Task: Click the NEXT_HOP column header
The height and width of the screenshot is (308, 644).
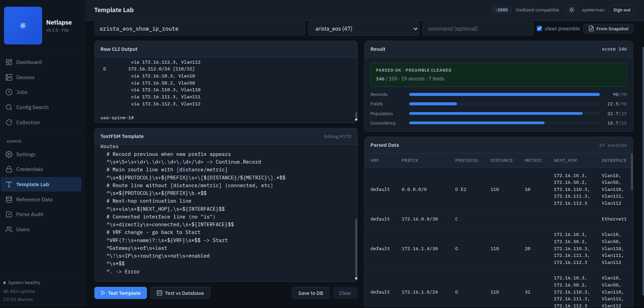Action: tap(565, 161)
